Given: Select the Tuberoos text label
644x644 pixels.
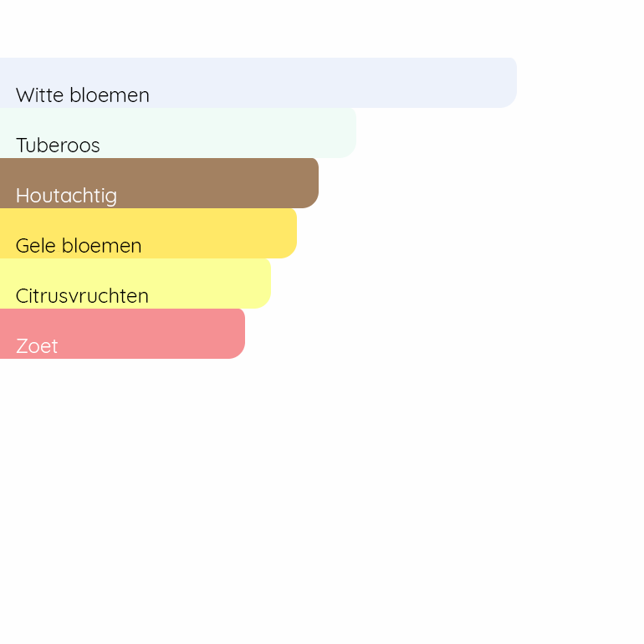Looking at the screenshot, I should 58,146.
